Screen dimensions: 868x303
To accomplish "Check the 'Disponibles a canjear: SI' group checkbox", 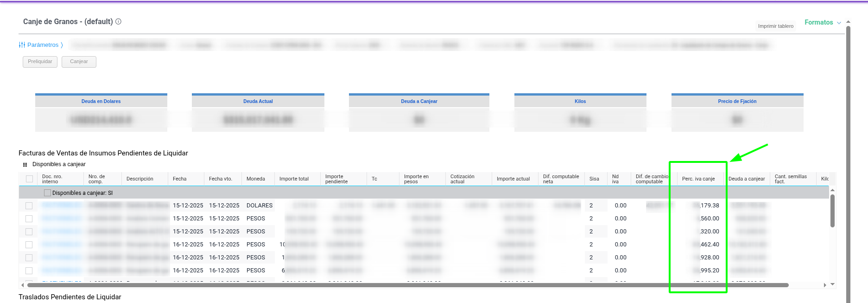I will click(47, 193).
